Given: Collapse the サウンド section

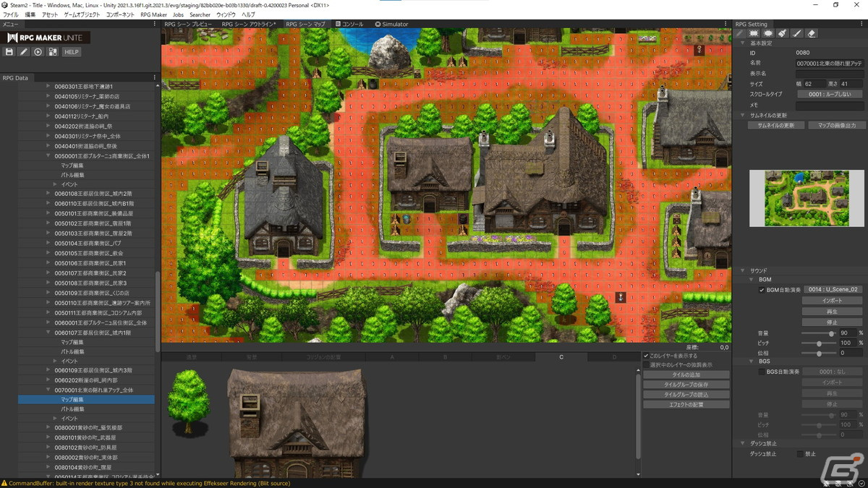Looking at the screenshot, I should pos(741,270).
